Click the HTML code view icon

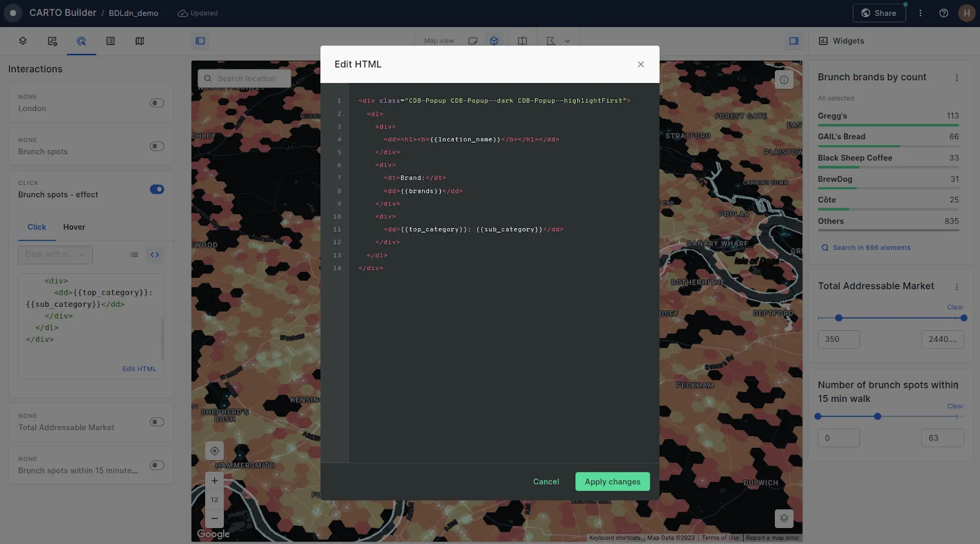click(154, 255)
